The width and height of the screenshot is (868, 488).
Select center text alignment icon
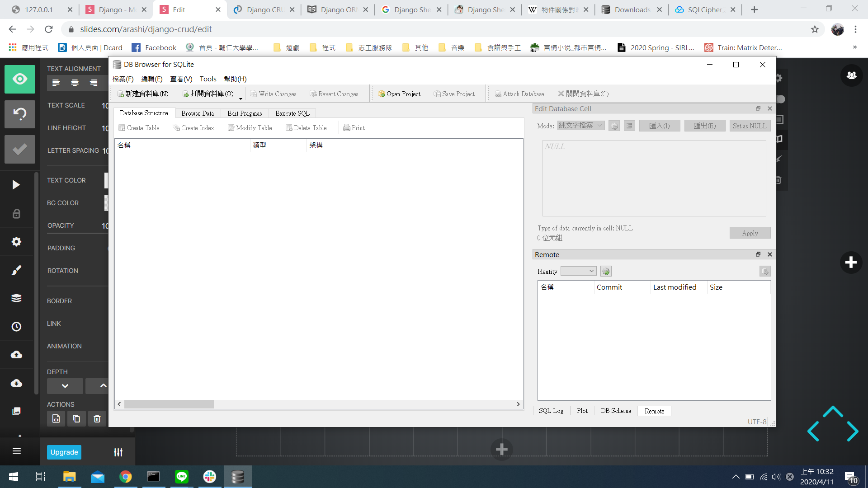(75, 83)
